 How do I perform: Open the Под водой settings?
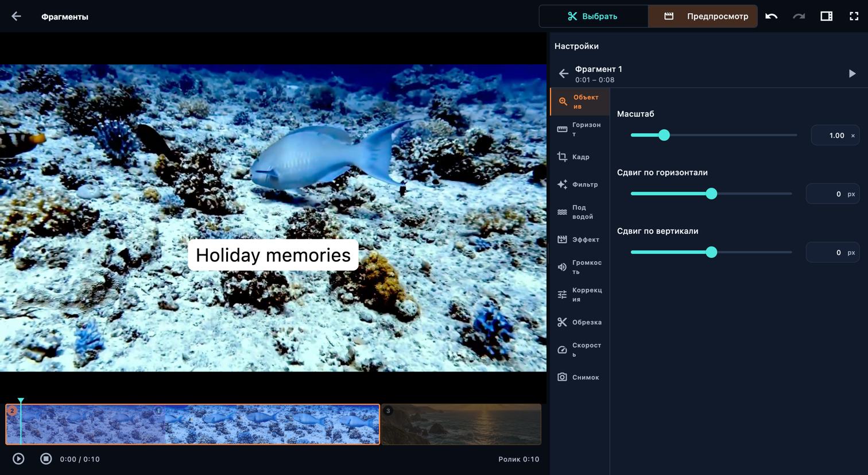[580, 212]
